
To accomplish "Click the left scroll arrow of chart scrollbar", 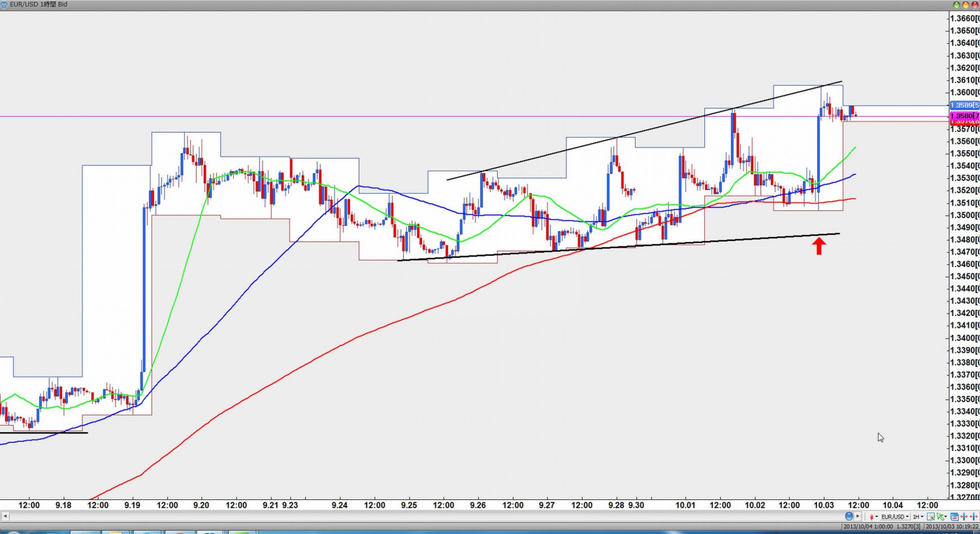I will coord(5,516).
